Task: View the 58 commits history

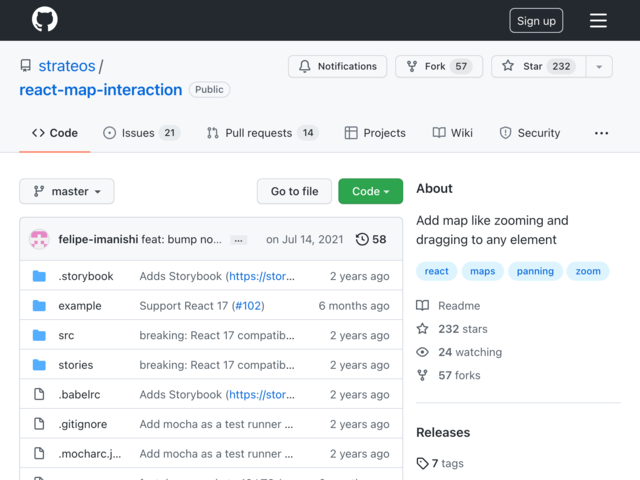Action: point(371,239)
